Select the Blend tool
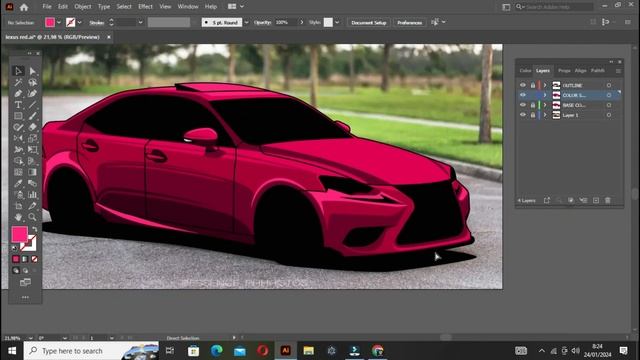 [33, 183]
